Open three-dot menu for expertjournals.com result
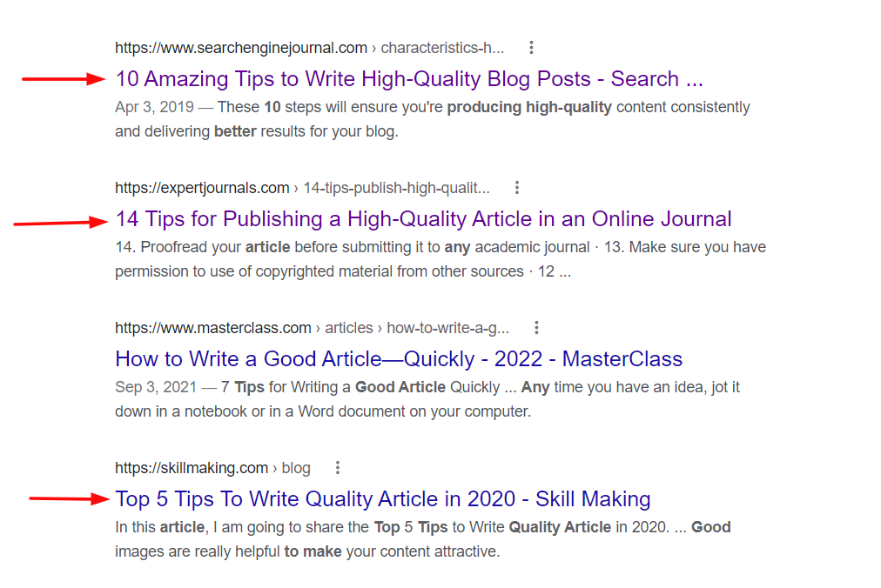Viewport: 881px width, 588px height. (517, 188)
